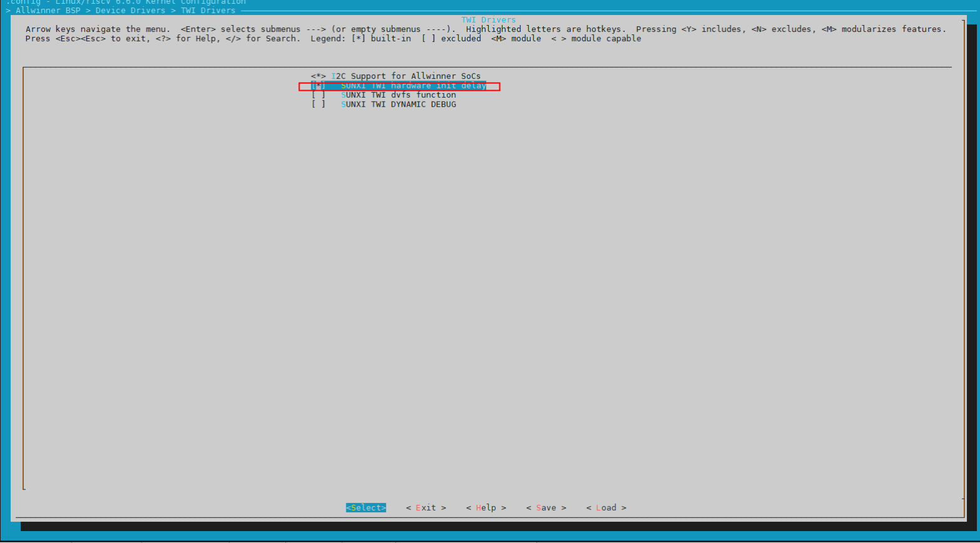
Task: Click < Load > in the bottom bar
Action: (x=606, y=508)
